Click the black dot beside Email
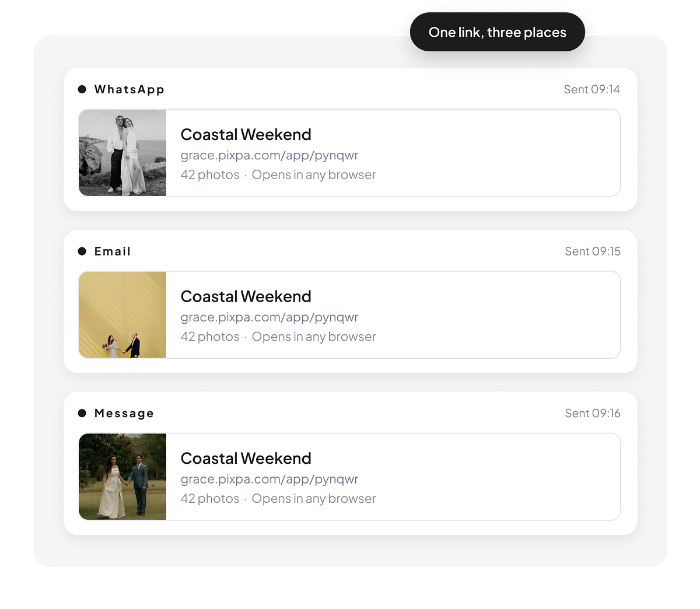Viewport: 700px width, 609px height. coord(82,251)
